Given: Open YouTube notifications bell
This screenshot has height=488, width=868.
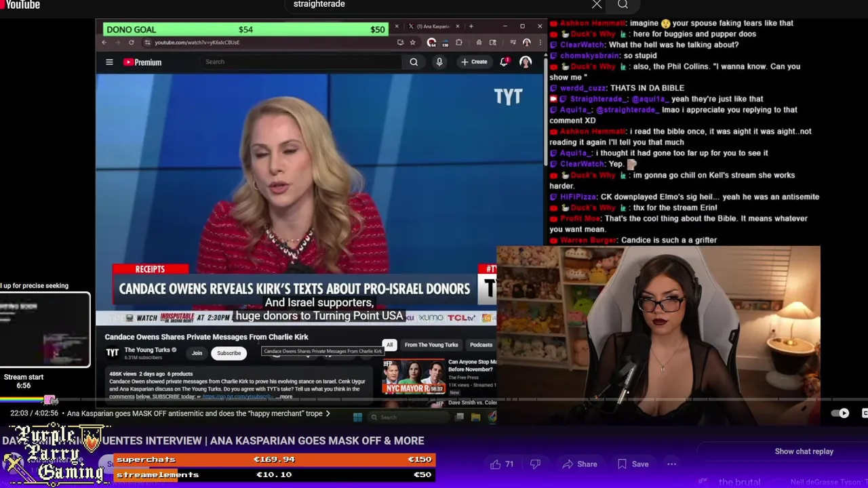Looking at the screenshot, I should [x=505, y=62].
